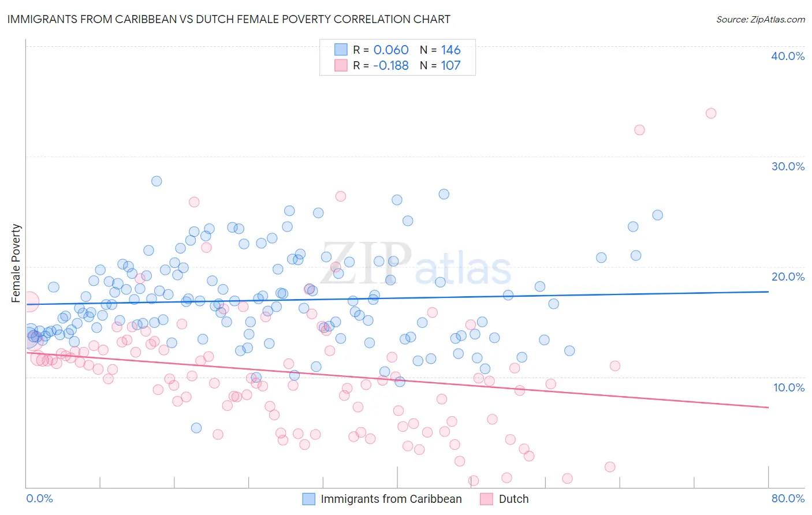Click the 20.0% y-axis tick label
The image size is (812, 515).
click(x=788, y=277)
